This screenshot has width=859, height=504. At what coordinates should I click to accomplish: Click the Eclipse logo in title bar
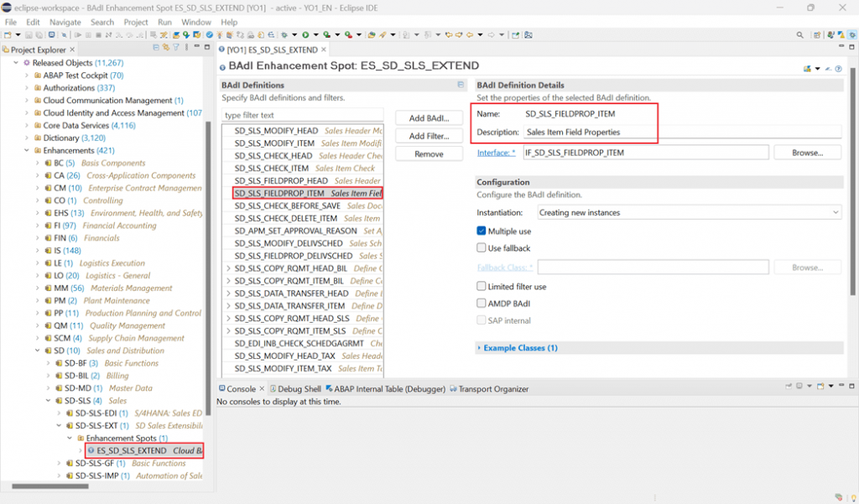tap(7, 8)
